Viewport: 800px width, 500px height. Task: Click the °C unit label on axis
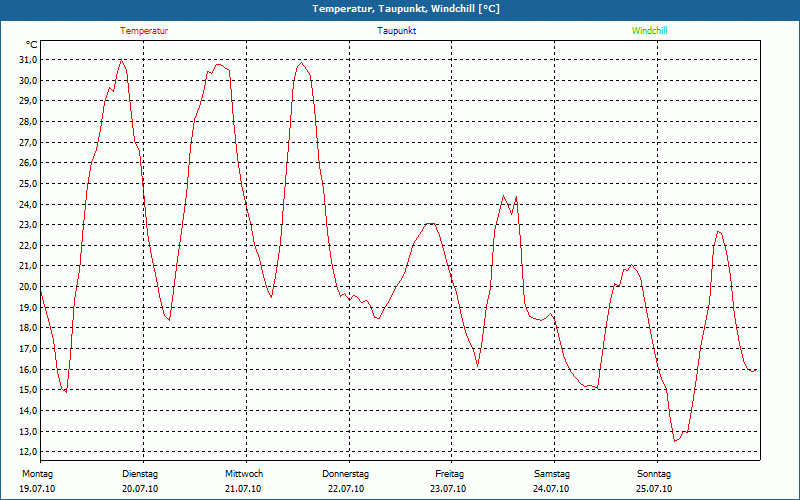point(31,45)
